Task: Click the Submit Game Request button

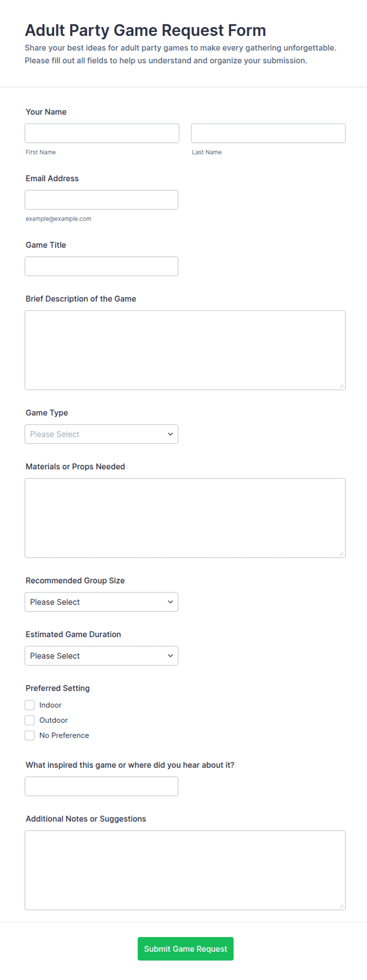Action: (185, 949)
